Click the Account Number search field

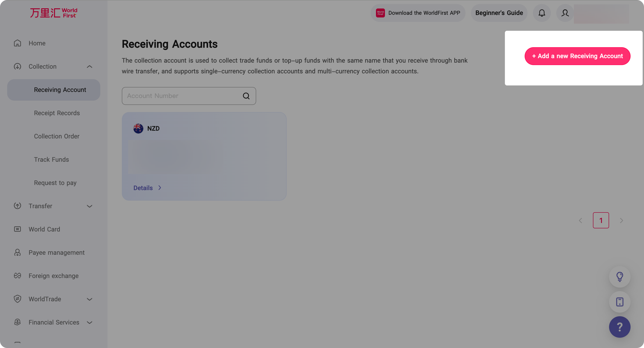pos(181,96)
